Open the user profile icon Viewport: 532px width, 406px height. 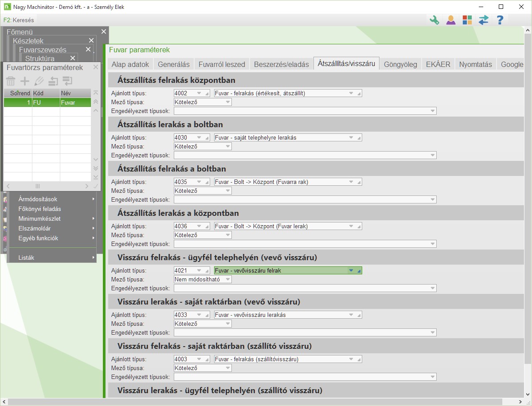pyautogui.click(x=451, y=20)
